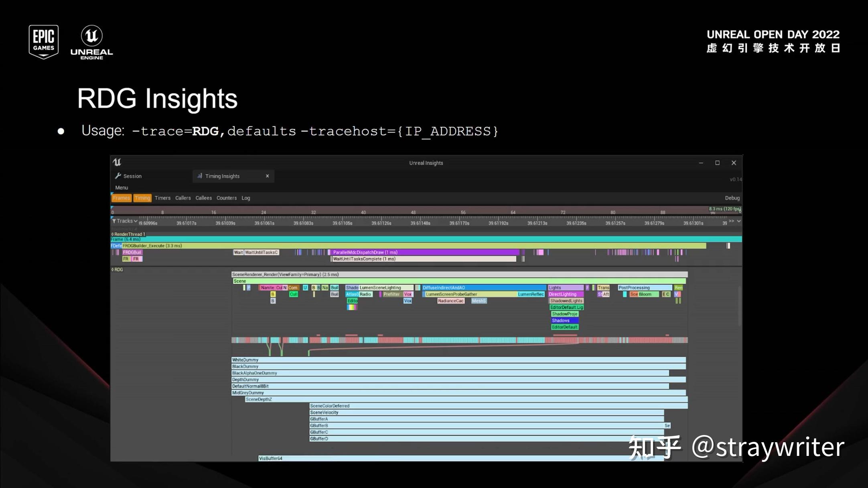Switch to the Session tab
Screen dimensions: 868x488
[132, 176]
